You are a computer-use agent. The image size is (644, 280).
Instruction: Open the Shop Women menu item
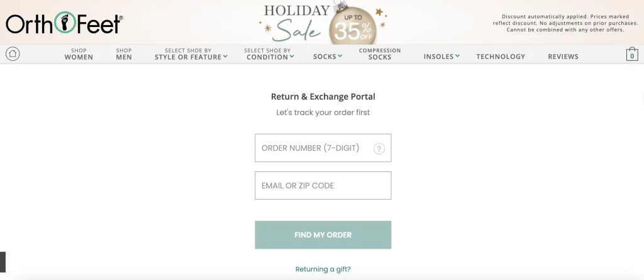79,54
